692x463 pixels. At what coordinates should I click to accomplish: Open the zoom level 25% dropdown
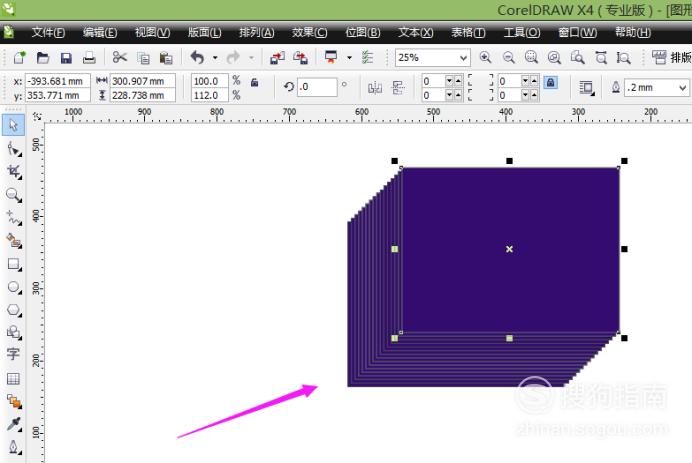tap(463, 58)
